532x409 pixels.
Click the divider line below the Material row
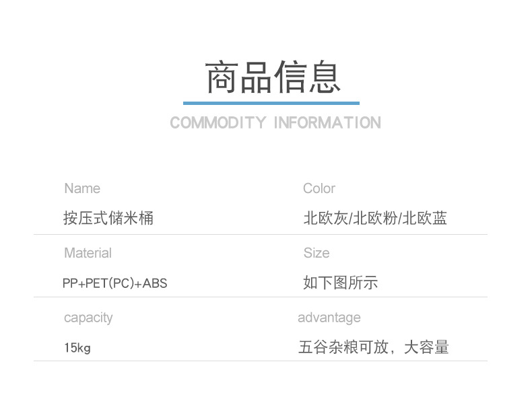tap(260, 297)
